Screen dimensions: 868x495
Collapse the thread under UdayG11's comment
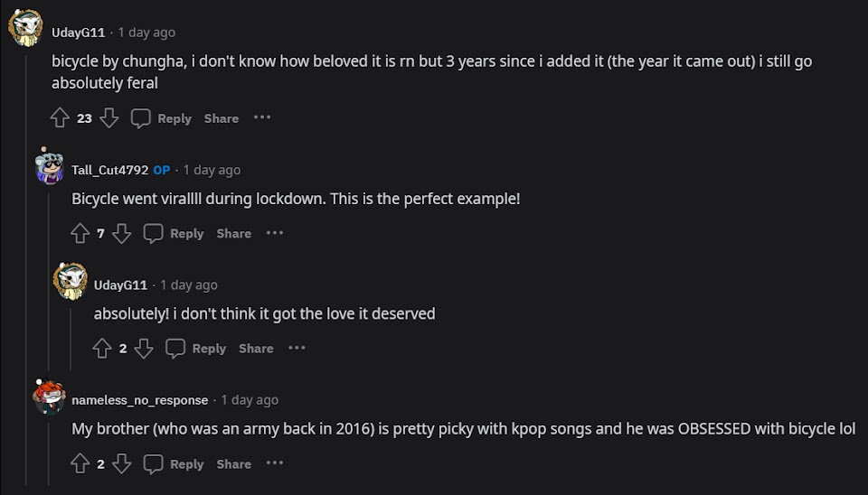coord(26,271)
